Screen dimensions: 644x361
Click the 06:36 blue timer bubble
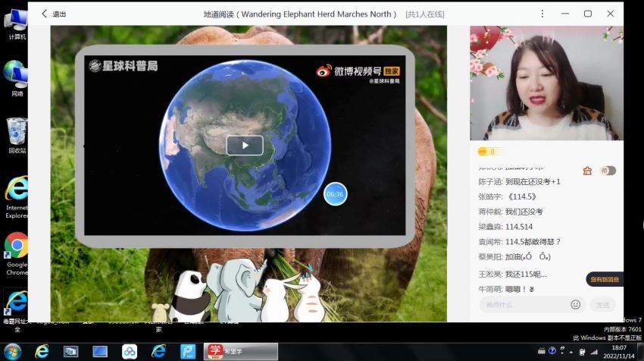pos(335,193)
